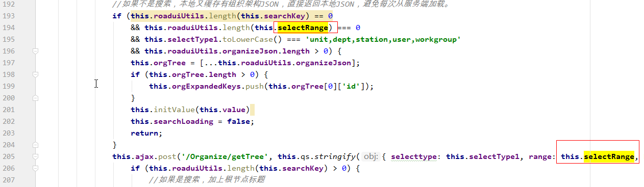Fold the if block starting line 206
The height and width of the screenshot is (187, 644).
coord(36,168)
